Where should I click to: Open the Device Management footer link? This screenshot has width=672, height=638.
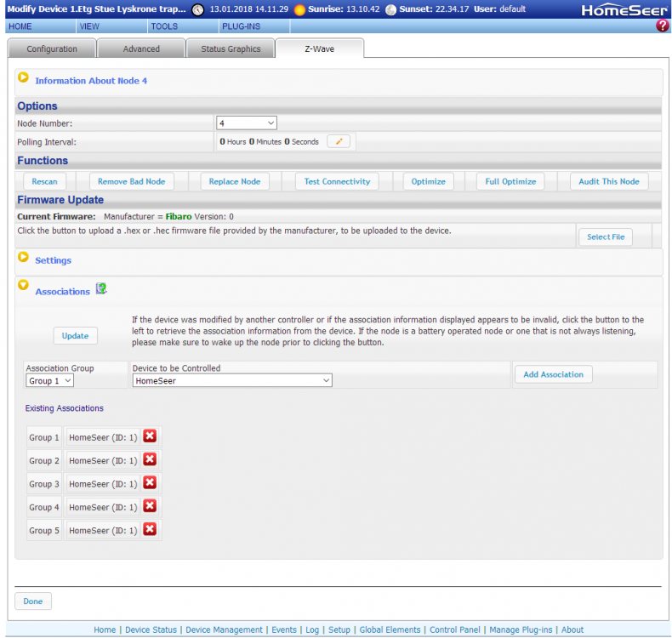[224, 629]
